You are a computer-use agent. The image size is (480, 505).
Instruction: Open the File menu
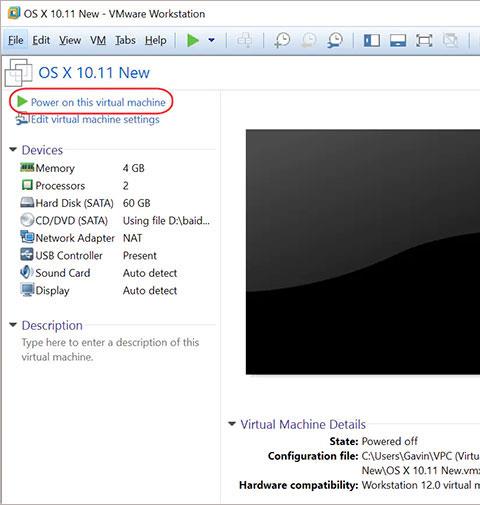(x=15, y=40)
